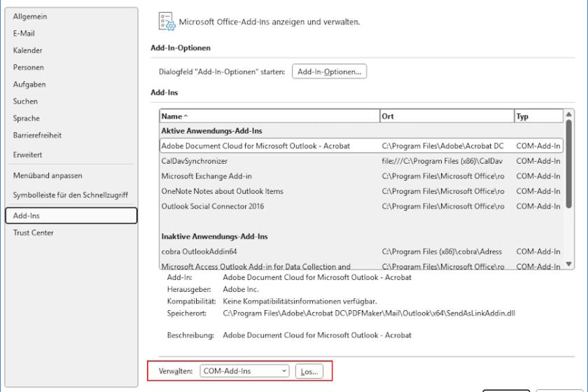The height and width of the screenshot is (392, 588).
Task: Click COM-Add-In type in the CalDavSynchronizer row
Action: coord(538,161)
